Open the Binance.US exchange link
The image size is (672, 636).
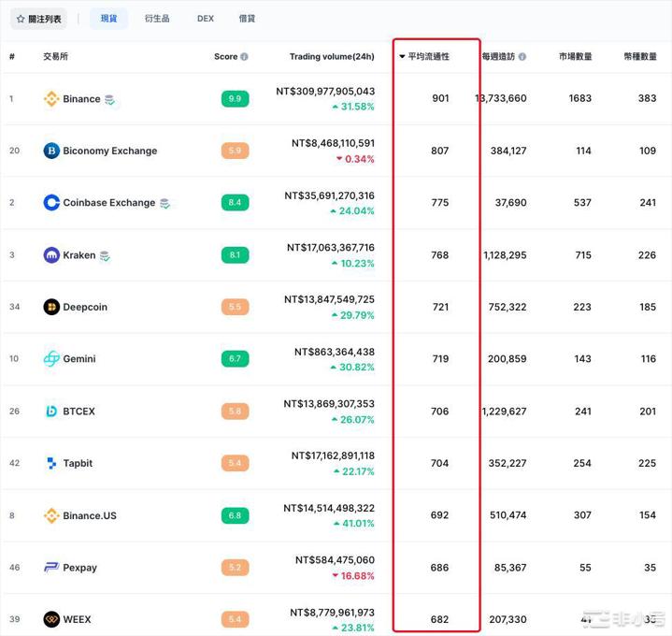(90, 515)
